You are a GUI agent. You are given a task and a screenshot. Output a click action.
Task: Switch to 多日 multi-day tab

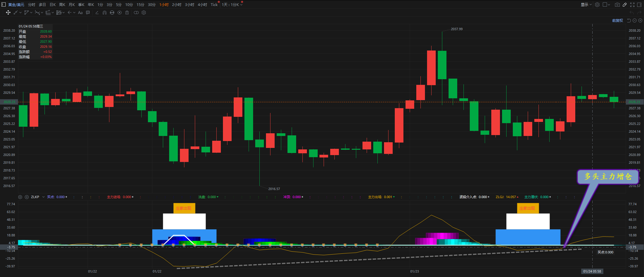point(42,4)
